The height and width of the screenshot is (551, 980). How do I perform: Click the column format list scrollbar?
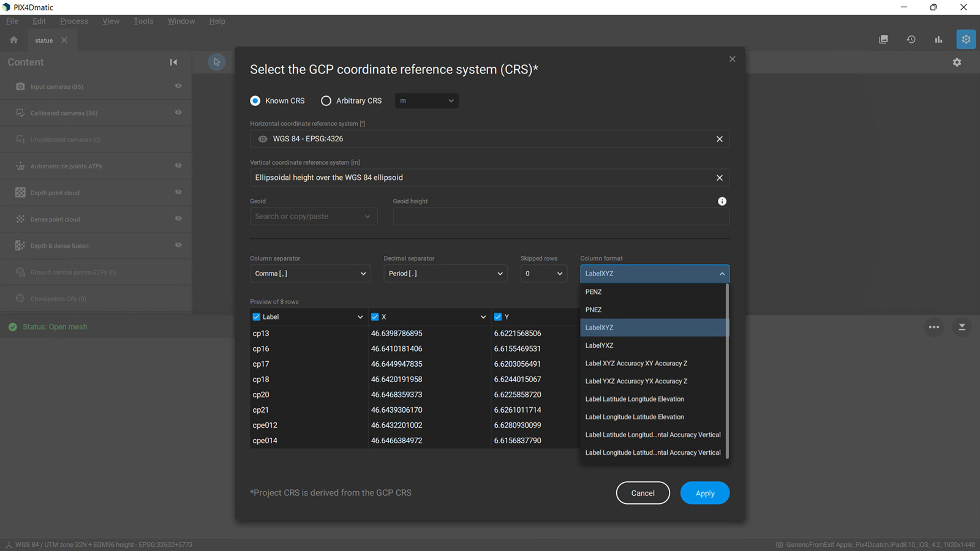pyautogui.click(x=728, y=370)
